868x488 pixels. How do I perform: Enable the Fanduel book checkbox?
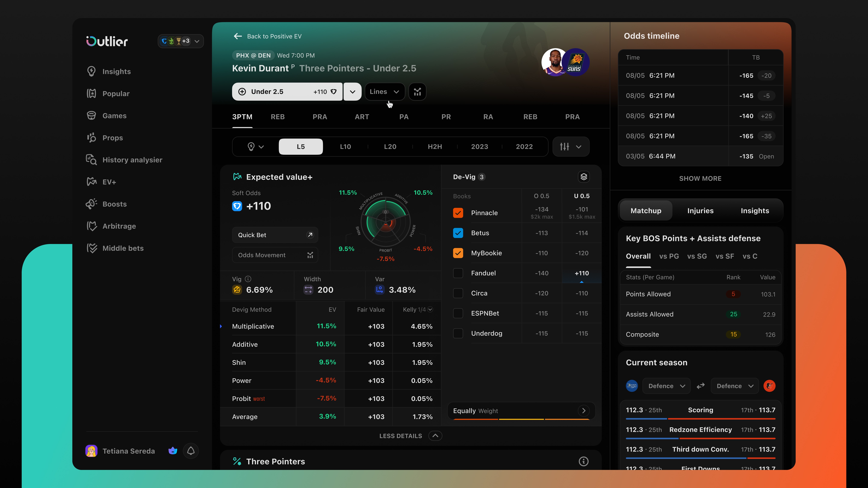tap(458, 273)
